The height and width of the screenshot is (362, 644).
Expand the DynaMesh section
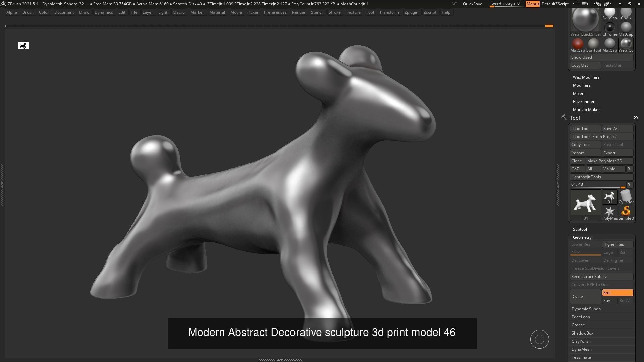(581, 349)
